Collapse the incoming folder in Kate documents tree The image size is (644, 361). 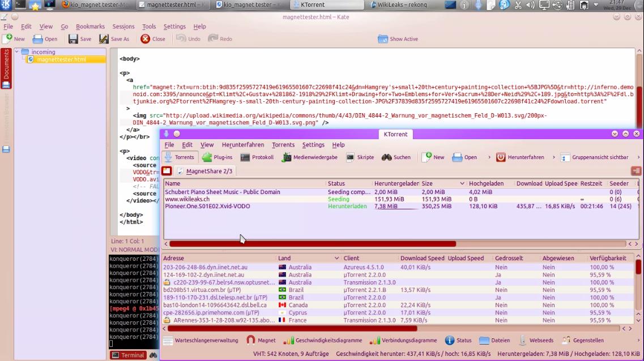17,51
